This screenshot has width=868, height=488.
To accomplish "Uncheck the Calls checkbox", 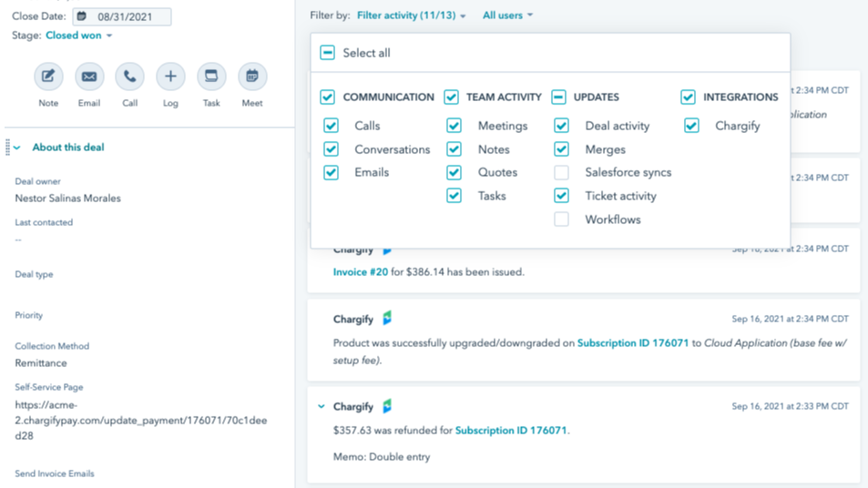I will (x=332, y=126).
